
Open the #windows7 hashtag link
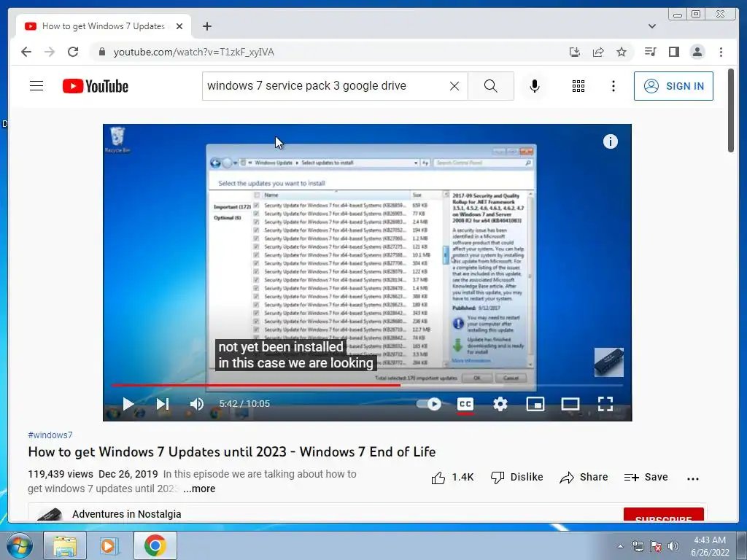point(50,435)
